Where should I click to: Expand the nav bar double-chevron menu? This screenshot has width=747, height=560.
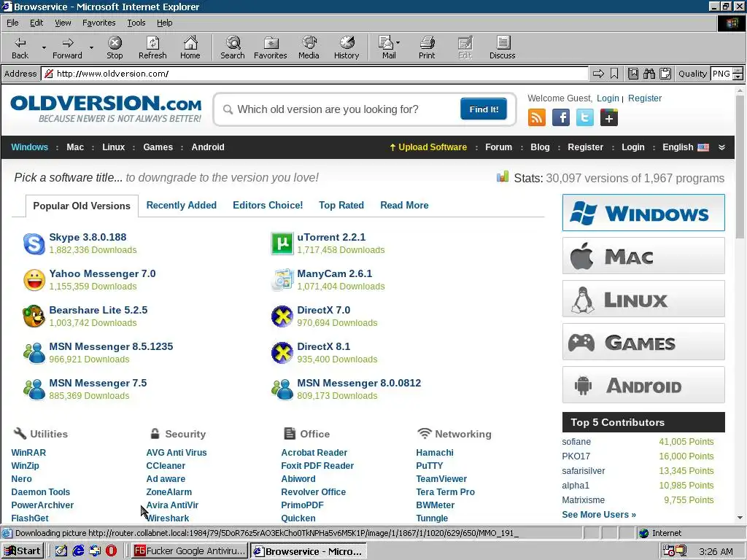[721, 147]
